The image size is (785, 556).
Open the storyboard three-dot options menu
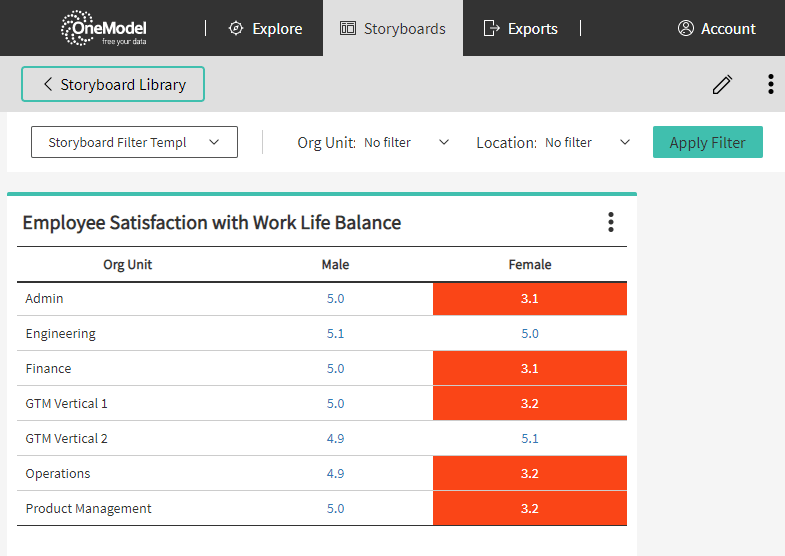coord(770,85)
